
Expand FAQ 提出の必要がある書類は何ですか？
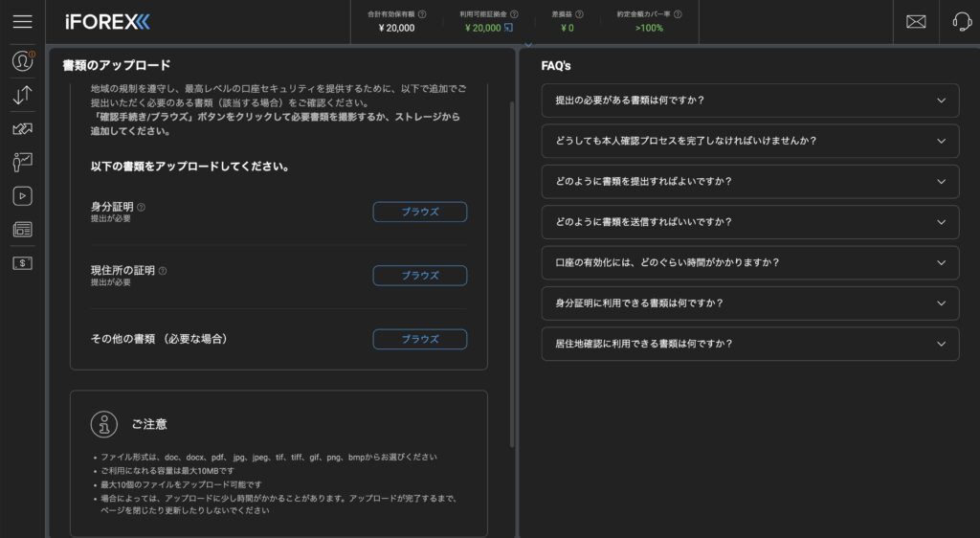pos(750,101)
